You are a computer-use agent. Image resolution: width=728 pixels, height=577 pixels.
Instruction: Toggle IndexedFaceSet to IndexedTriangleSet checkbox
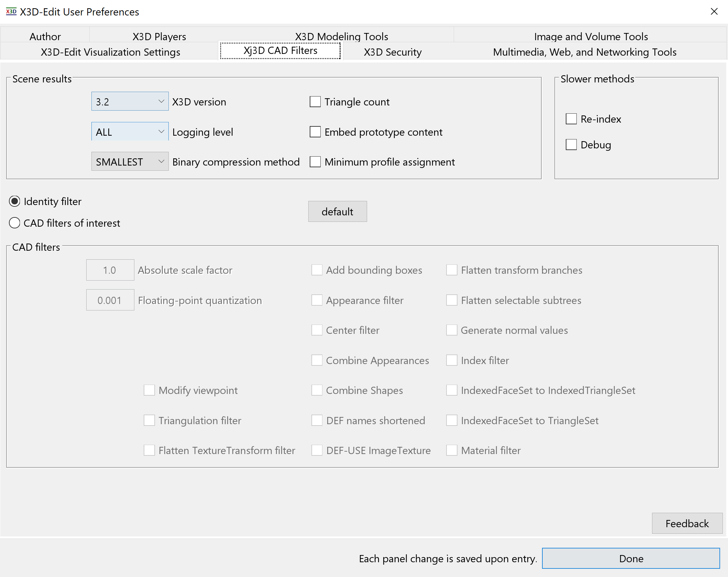[x=451, y=390]
